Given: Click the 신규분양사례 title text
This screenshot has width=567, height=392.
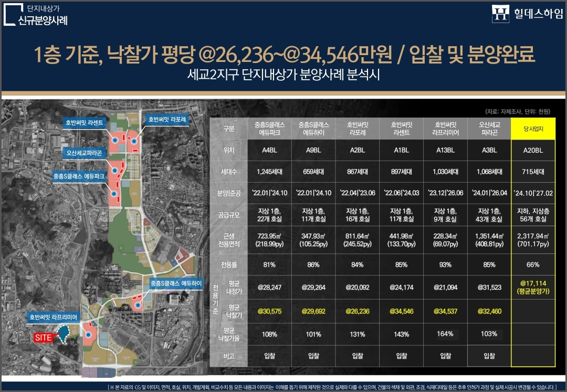Looking at the screenshot, I should (x=43, y=20).
